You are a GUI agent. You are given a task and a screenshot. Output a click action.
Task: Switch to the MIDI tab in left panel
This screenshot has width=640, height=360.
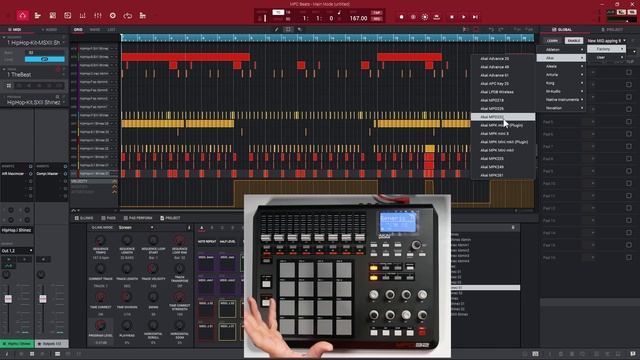click(x=15, y=30)
